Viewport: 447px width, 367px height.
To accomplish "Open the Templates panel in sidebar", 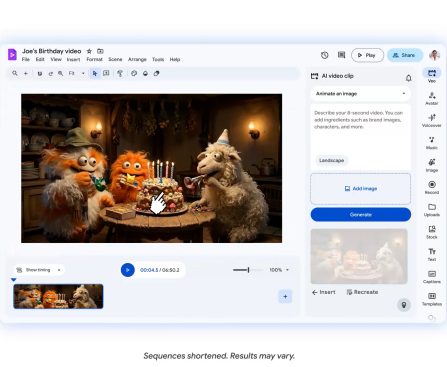I will [432, 299].
